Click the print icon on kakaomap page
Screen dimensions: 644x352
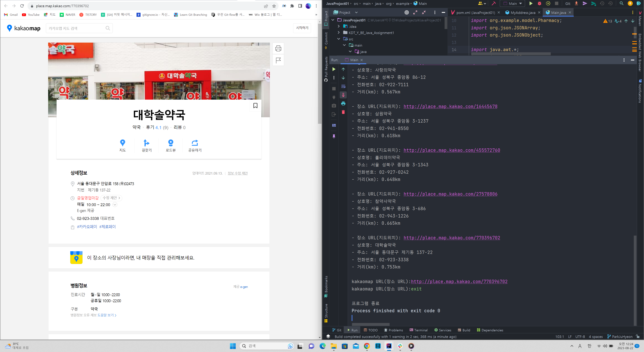278,48
